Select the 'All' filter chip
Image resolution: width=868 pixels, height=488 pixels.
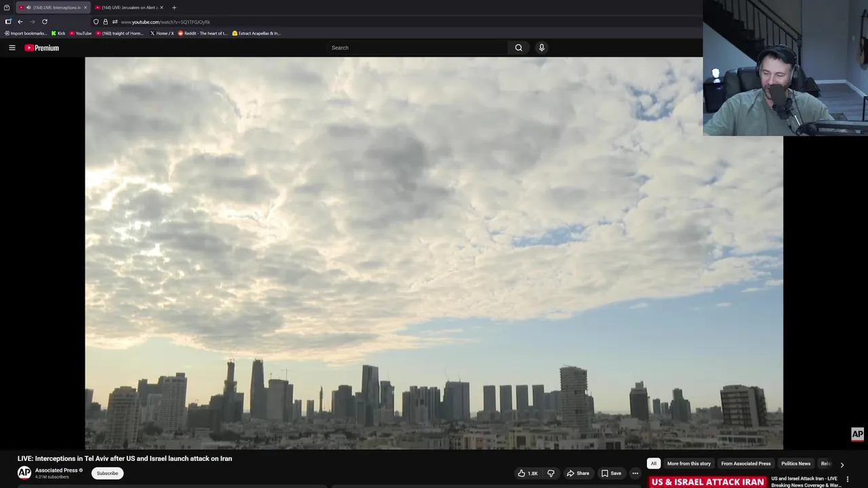click(654, 464)
